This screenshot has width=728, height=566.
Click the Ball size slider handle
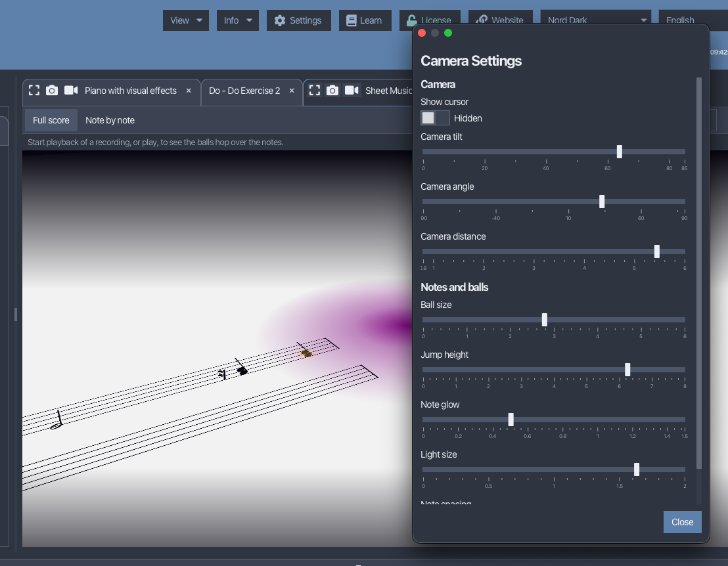pyautogui.click(x=545, y=320)
